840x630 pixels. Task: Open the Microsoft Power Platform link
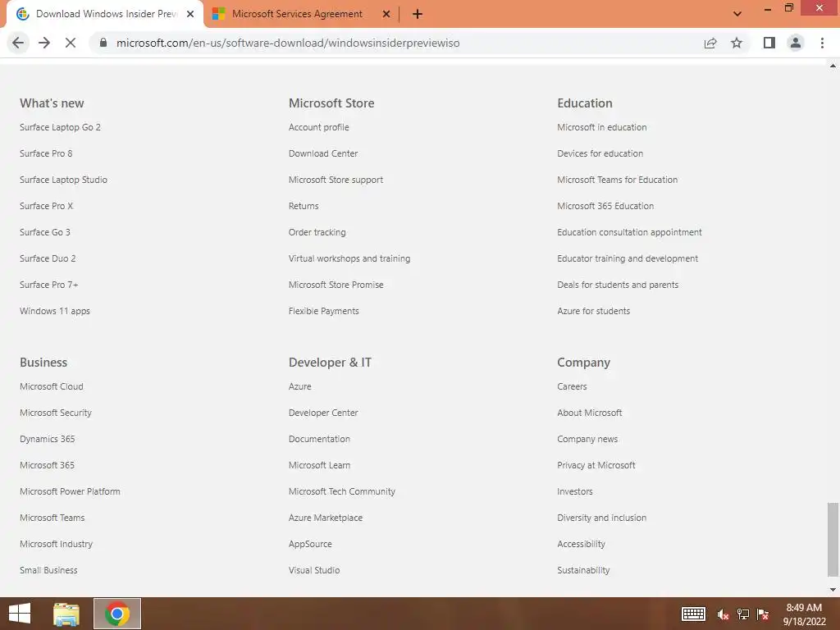click(x=70, y=491)
